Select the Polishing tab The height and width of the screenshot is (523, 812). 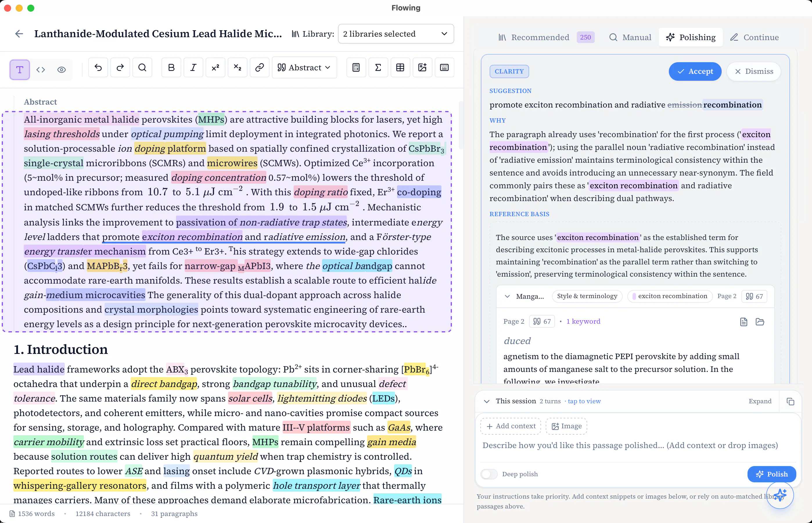coord(691,37)
